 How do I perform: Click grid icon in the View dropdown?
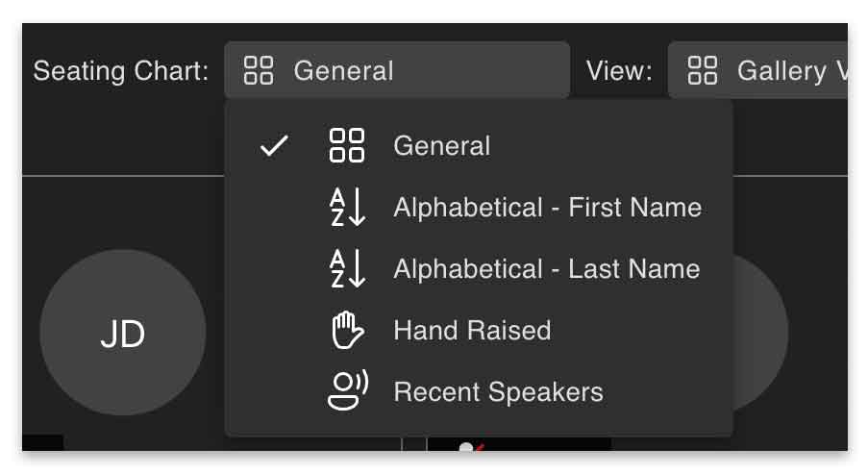tap(702, 70)
